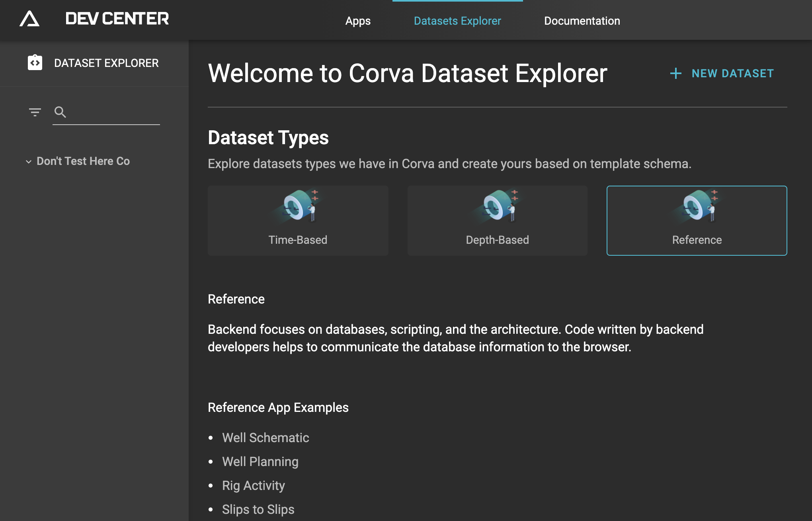Open the Documentation tab
Screen dimensions: 812x521
pyautogui.click(x=582, y=21)
